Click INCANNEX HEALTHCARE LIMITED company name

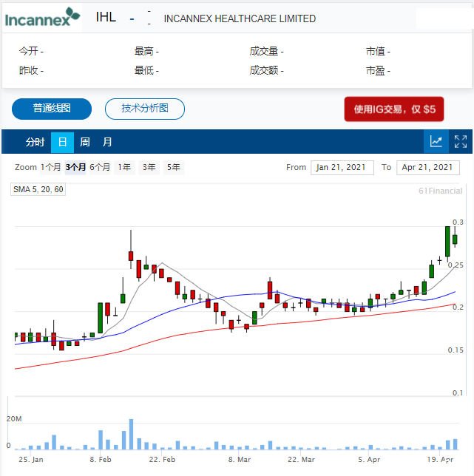pos(240,18)
